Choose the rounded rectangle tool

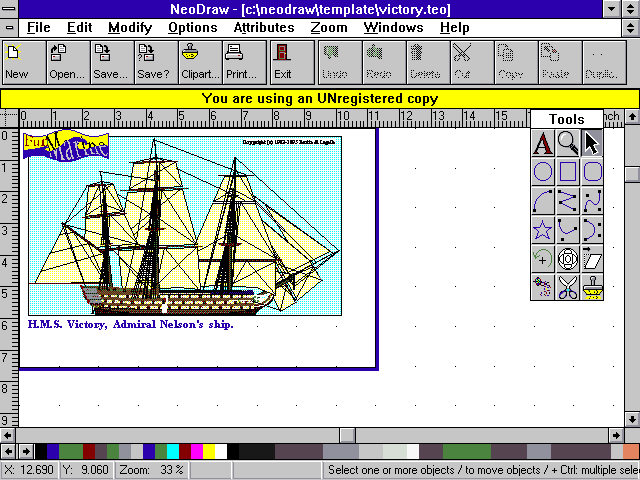[x=592, y=172]
